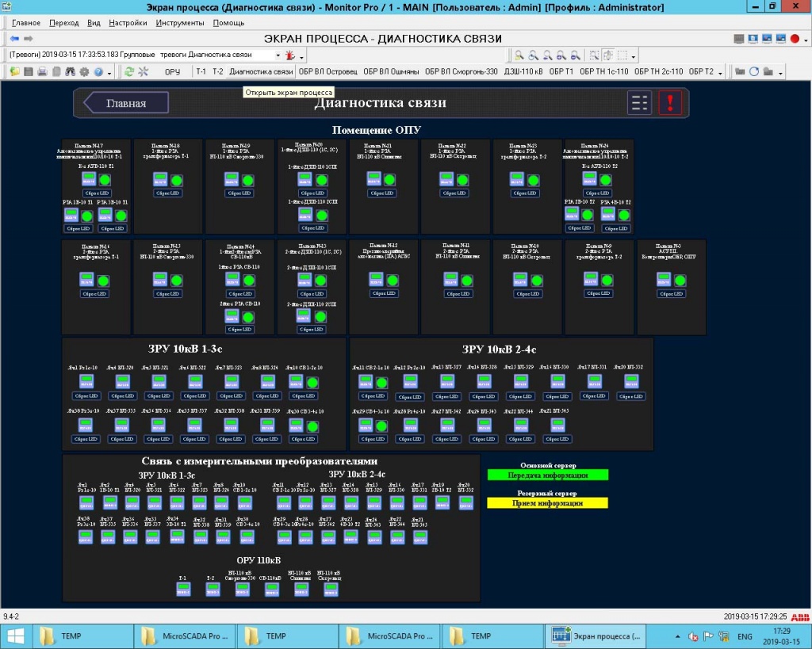Click green status indicator in Panel №18
The width and height of the screenshot is (812, 649).
tap(176, 180)
